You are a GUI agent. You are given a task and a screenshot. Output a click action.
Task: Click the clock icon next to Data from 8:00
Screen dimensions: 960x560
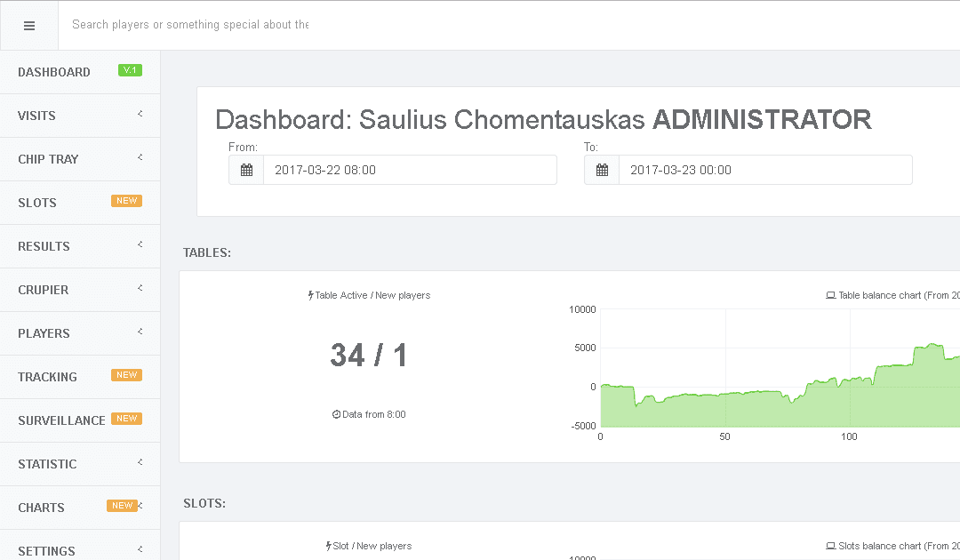(x=336, y=414)
